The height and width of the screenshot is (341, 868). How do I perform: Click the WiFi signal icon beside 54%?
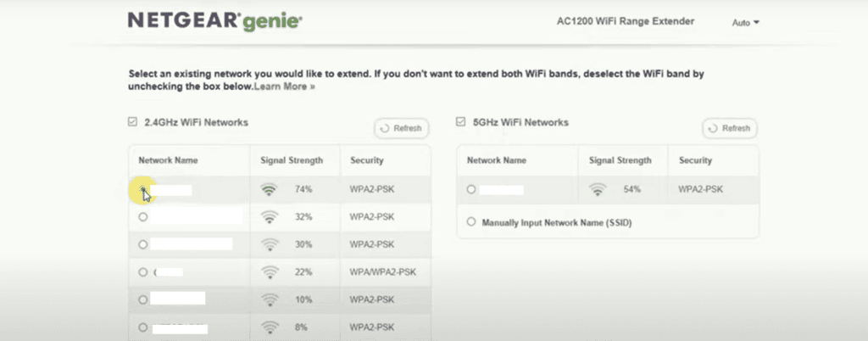point(598,190)
